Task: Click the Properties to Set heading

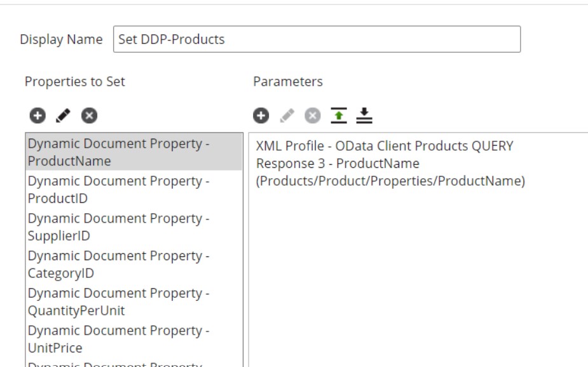Action: (x=75, y=81)
